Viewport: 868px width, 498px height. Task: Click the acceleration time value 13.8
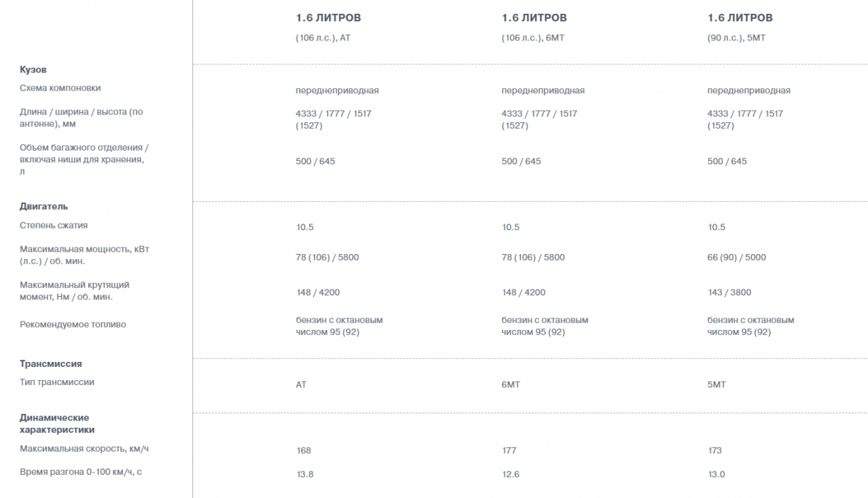[305, 474]
